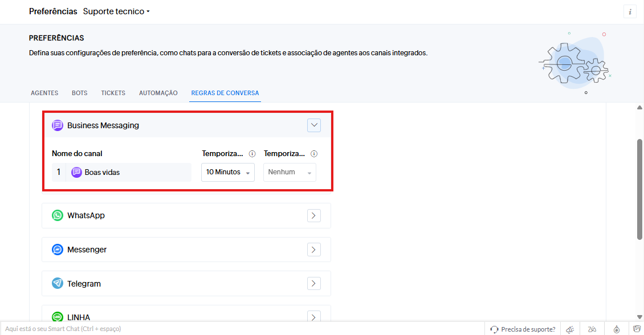Click info icon beside second Temporiza column

[x=314, y=154]
